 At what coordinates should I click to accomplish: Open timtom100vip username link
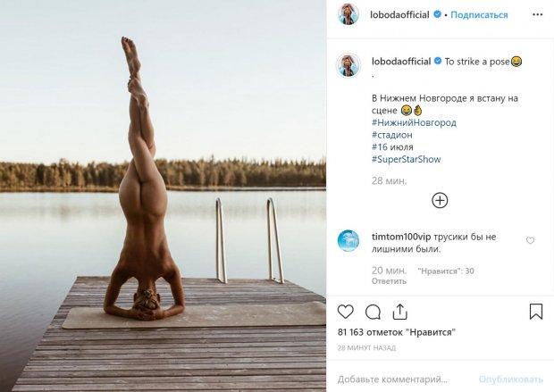tap(402, 237)
